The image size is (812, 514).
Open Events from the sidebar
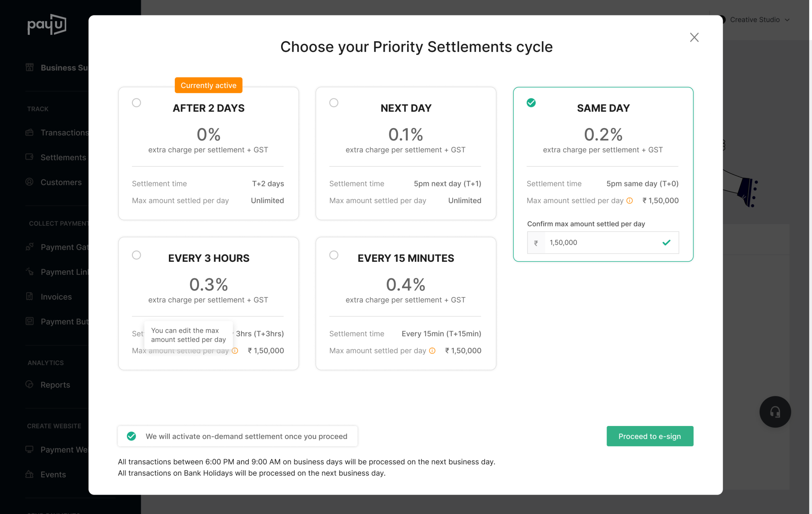coord(53,474)
